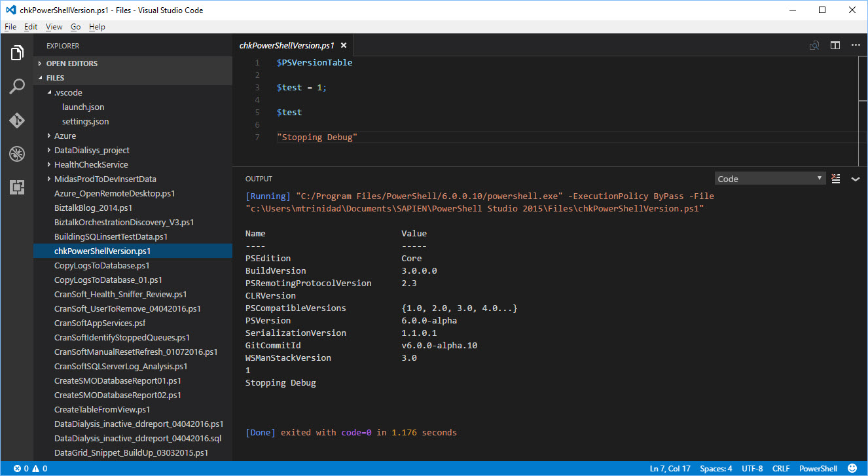Open the Help menu
Screen dimensions: 868x476
pyautogui.click(x=97, y=27)
